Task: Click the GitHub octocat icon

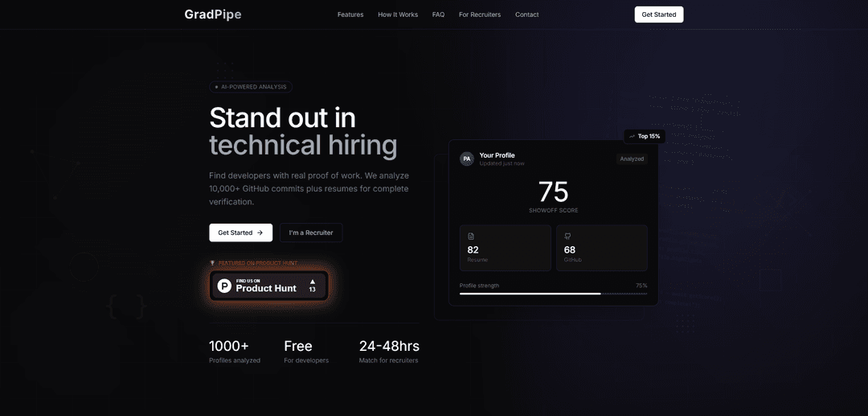Action: click(x=567, y=237)
